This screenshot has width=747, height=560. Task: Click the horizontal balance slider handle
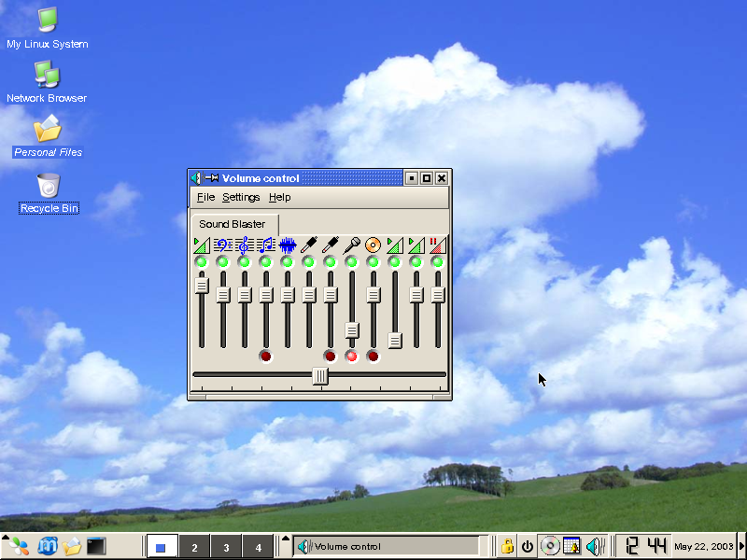pos(320,376)
